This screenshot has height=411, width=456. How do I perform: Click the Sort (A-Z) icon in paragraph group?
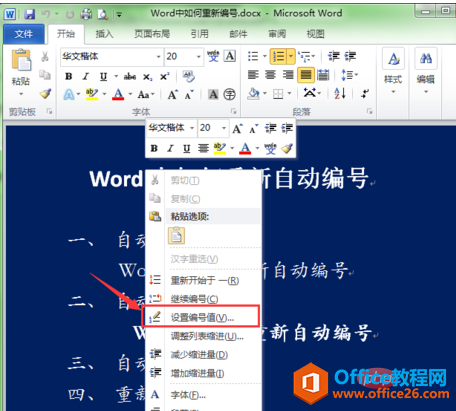pos(340,93)
